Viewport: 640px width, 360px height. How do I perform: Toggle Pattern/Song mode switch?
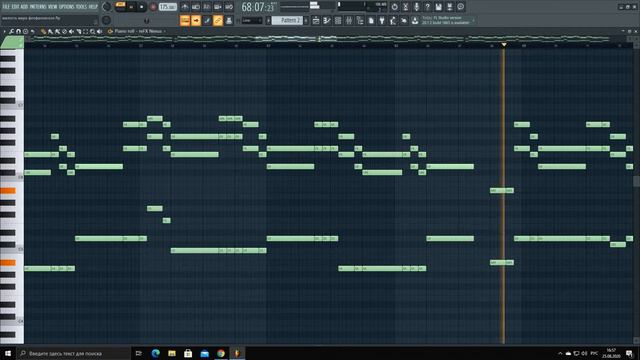pos(120,7)
